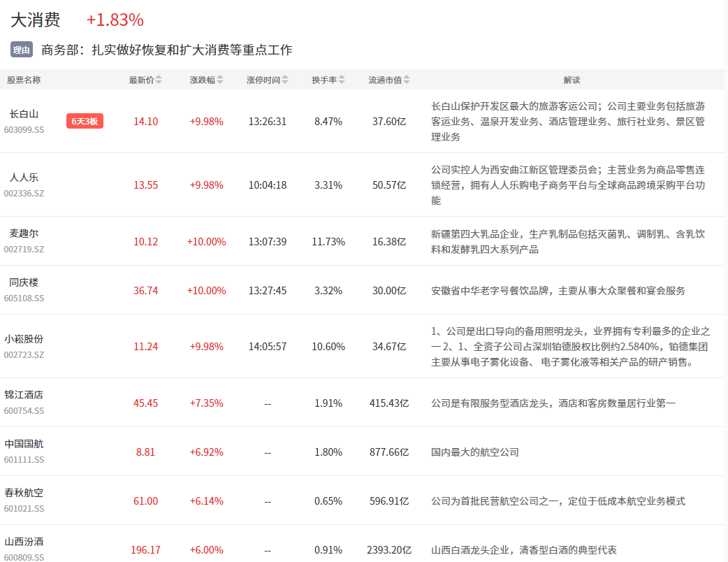The image size is (728, 562).
Task: Click market cap 50.57亿
Action: (x=389, y=185)
